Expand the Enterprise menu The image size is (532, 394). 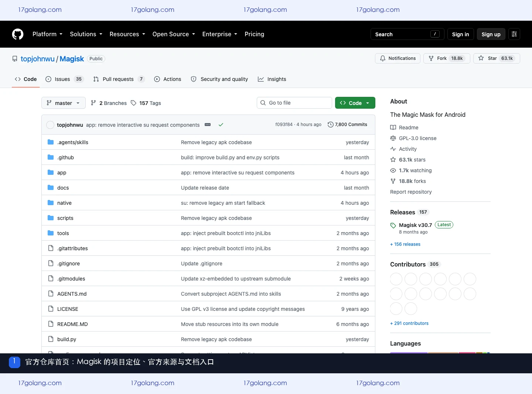[x=220, y=34]
